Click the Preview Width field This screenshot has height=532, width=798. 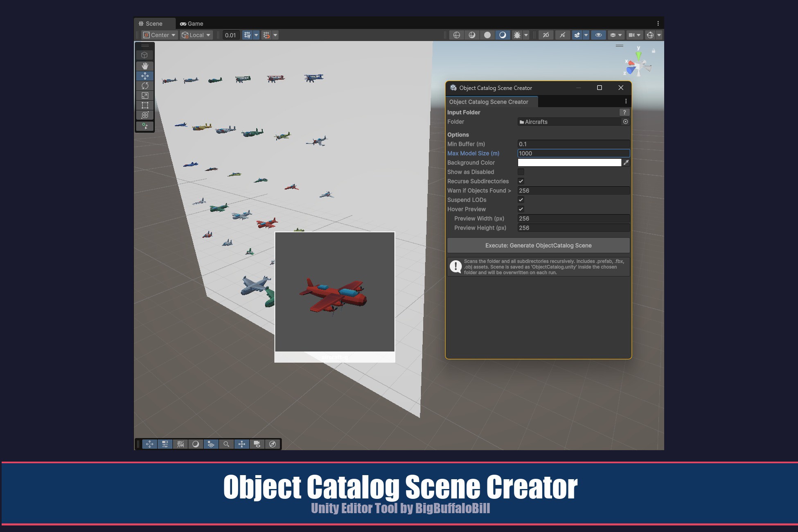coord(574,219)
